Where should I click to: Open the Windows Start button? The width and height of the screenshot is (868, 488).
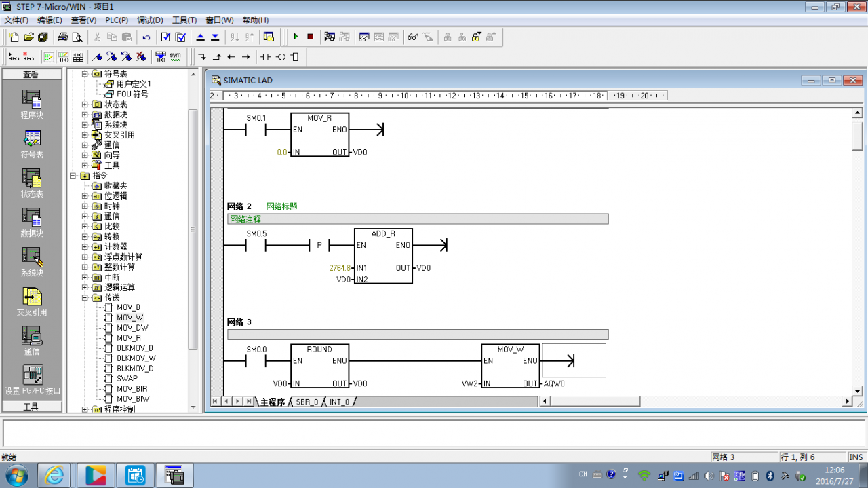point(16,476)
